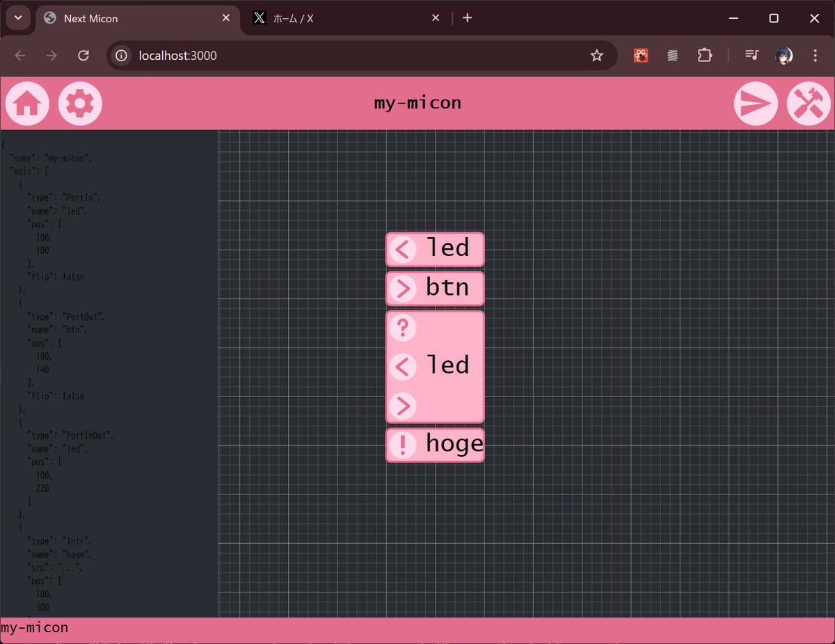
Task: Click the question mark icon in the PortInOut block
Action: [402, 328]
